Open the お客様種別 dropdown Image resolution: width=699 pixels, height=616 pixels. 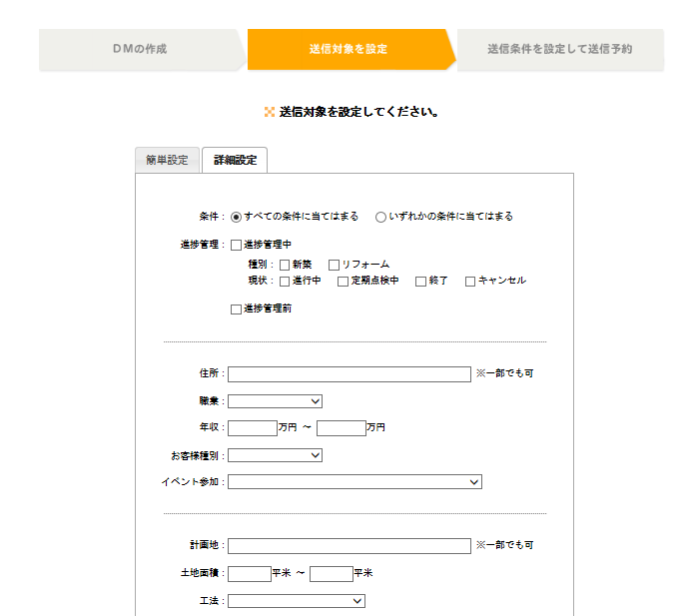tap(275, 455)
